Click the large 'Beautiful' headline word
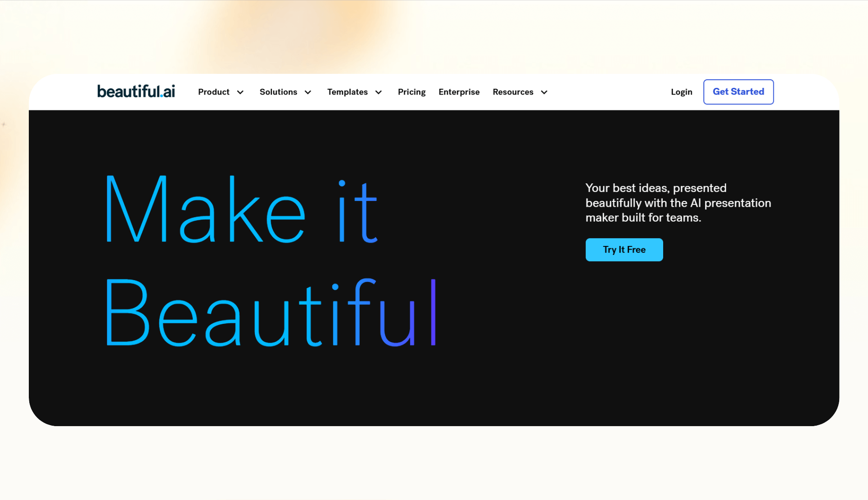 coord(271,312)
